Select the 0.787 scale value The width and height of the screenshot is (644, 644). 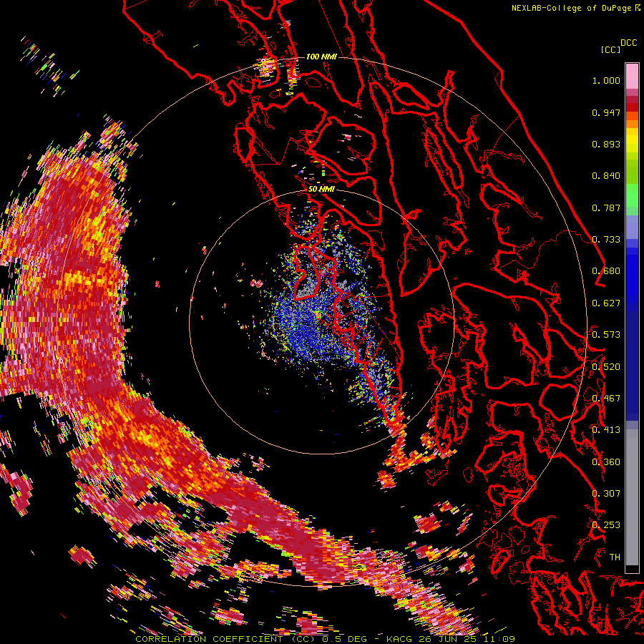tap(606, 208)
